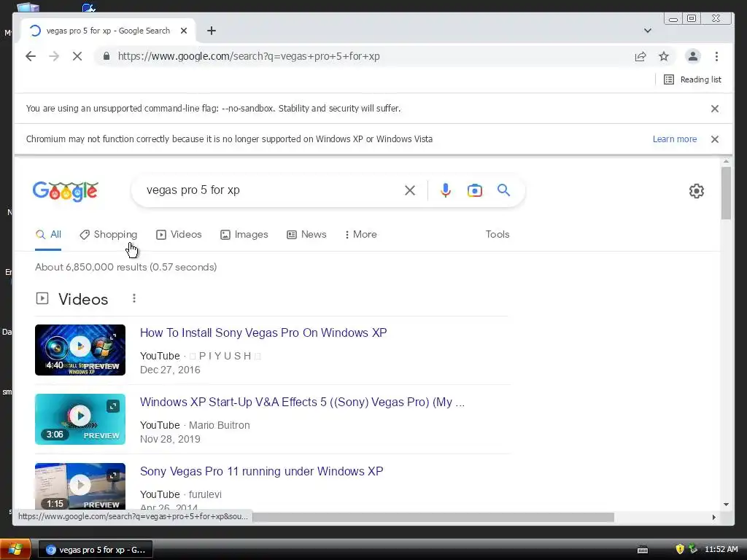Submit search with the magnifier icon
Image resolution: width=747 pixels, height=560 pixels.
pyautogui.click(x=503, y=190)
